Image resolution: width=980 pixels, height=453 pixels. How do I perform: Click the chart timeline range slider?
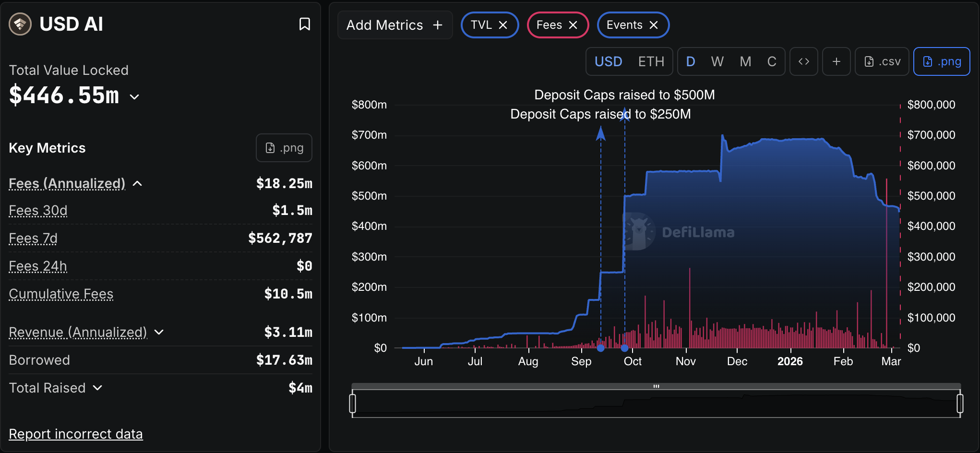[x=657, y=386]
